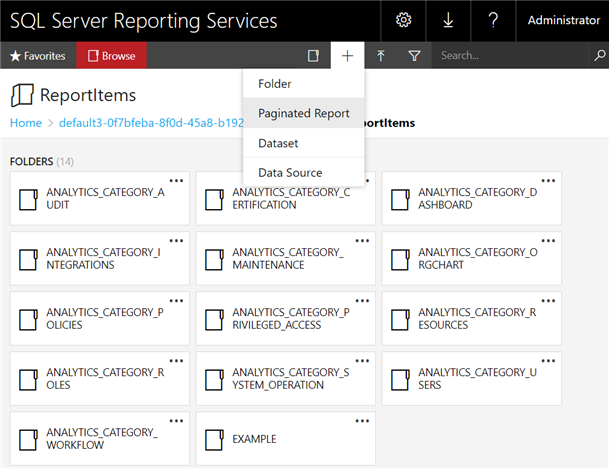Viewport: 609px width, 469px height.
Task: Click the ReportItems heading folder icon
Action: 22,95
